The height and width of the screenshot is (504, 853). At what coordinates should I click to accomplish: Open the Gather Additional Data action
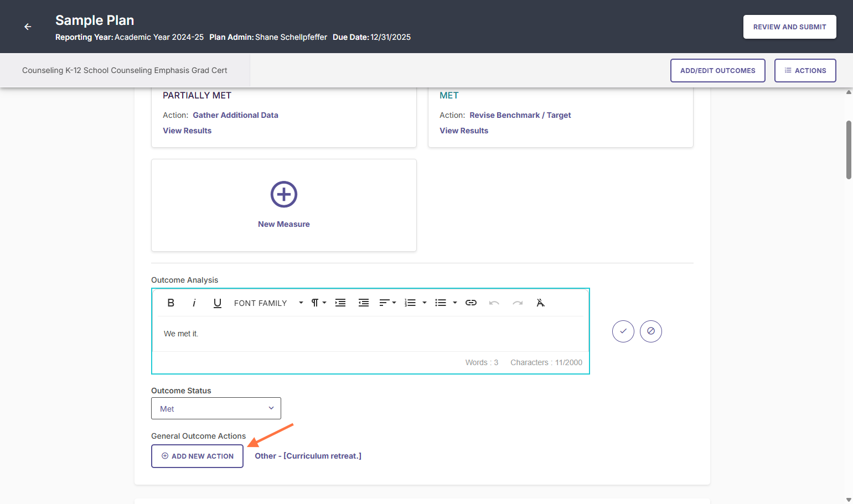coord(235,115)
